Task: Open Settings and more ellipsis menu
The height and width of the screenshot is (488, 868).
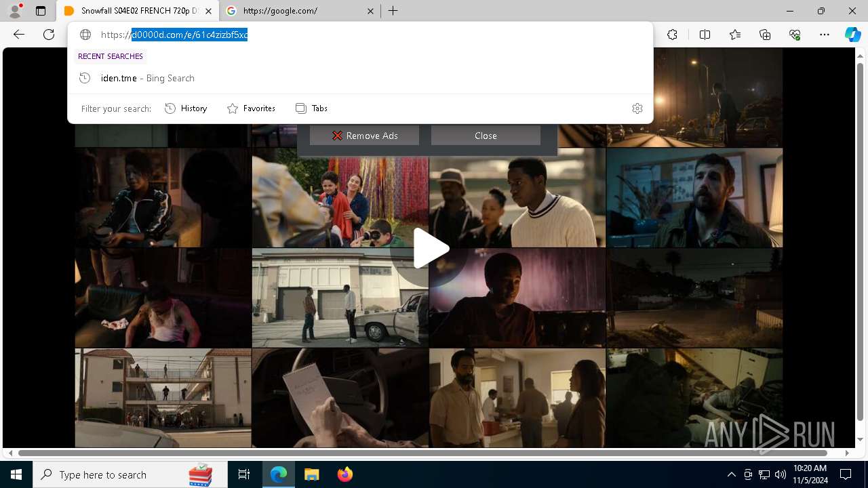Action: tap(825, 35)
